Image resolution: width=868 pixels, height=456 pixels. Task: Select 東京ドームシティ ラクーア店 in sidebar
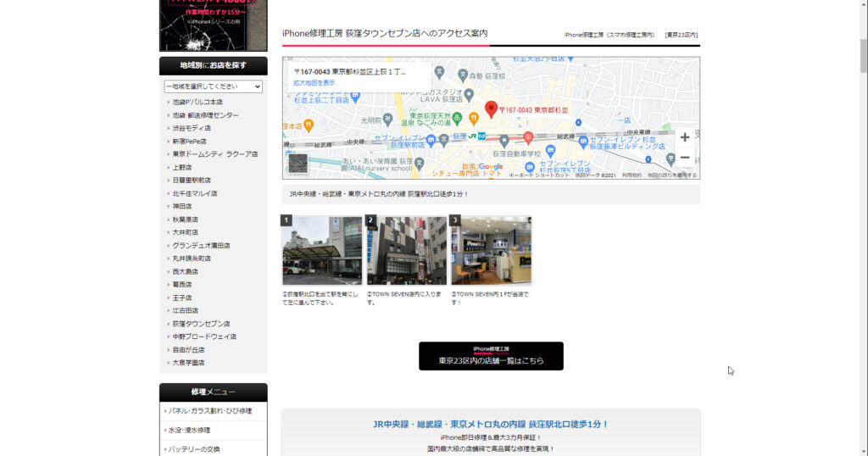coord(214,154)
